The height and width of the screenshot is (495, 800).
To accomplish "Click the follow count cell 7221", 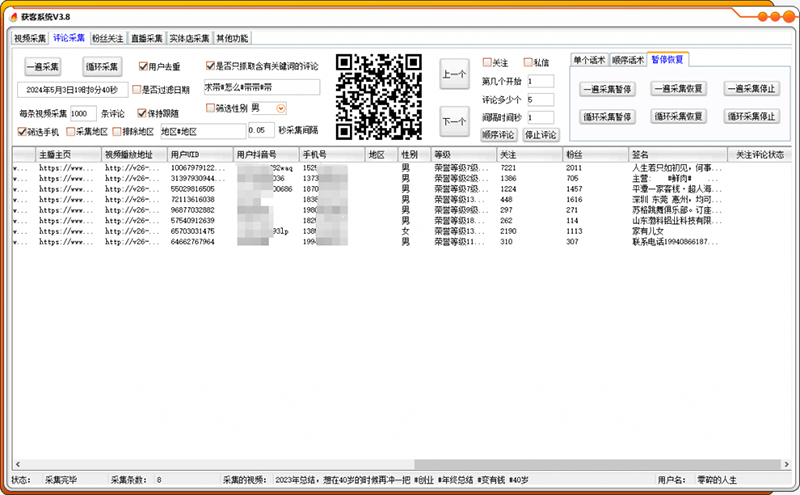I will (x=508, y=168).
